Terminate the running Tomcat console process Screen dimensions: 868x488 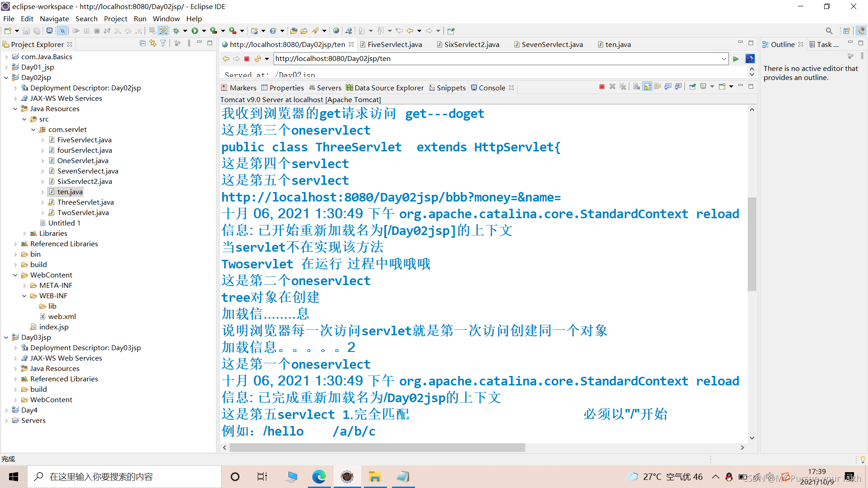click(x=602, y=87)
